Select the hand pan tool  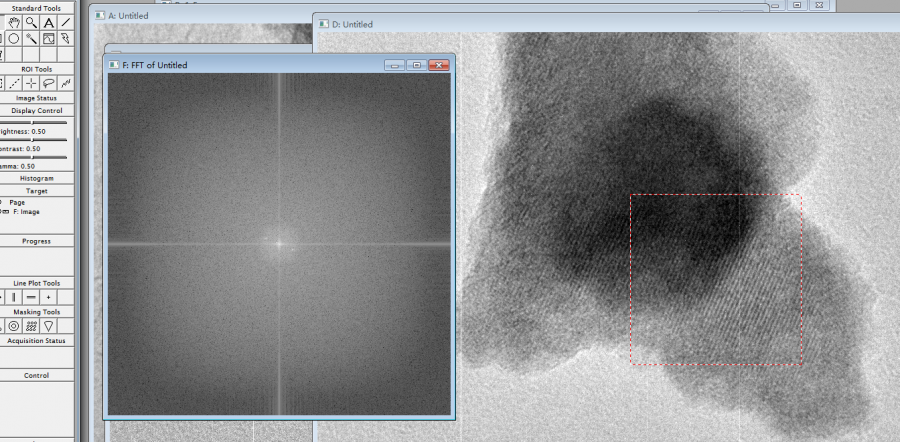pyautogui.click(x=14, y=22)
